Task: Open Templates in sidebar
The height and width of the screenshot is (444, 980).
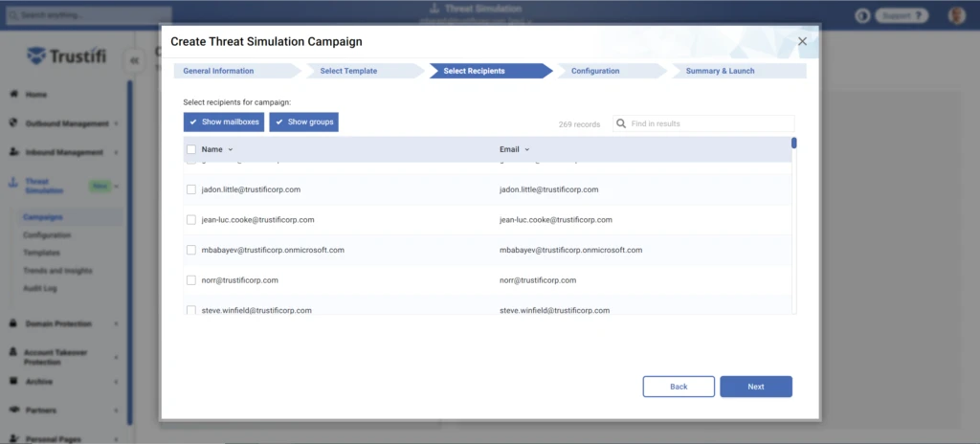Action: [x=41, y=253]
